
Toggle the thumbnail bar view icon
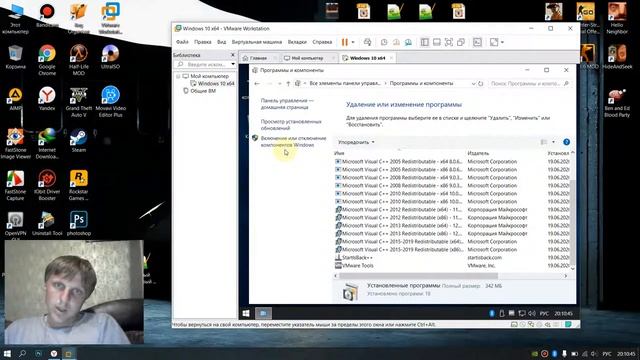click(x=437, y=42)
